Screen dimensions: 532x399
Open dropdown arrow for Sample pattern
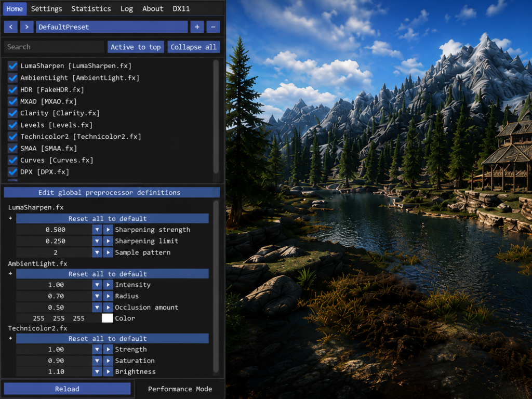click(x=97, y=252)
